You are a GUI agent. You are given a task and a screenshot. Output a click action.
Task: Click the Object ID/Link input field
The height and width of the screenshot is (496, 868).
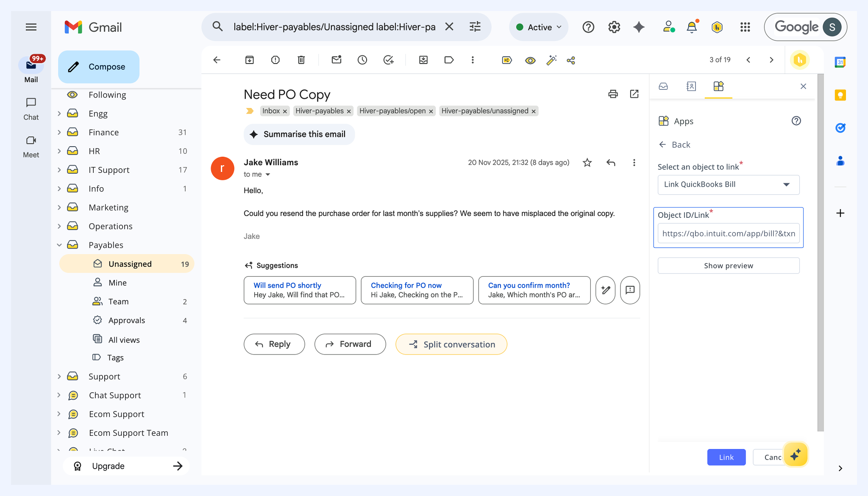tap(729, 233)
